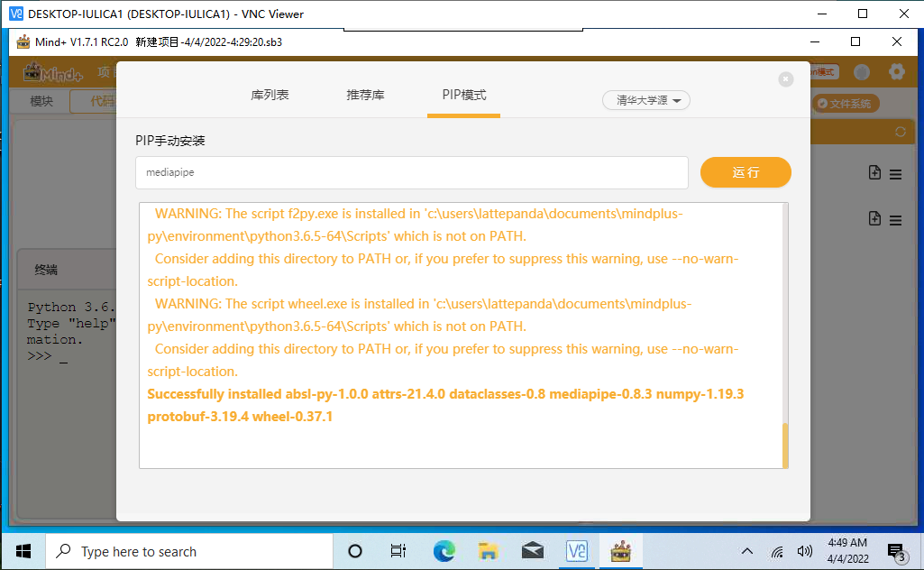The image size is (924, 570).
Task: Click the Mind+ taskbar icon
Action: [620, 551]
